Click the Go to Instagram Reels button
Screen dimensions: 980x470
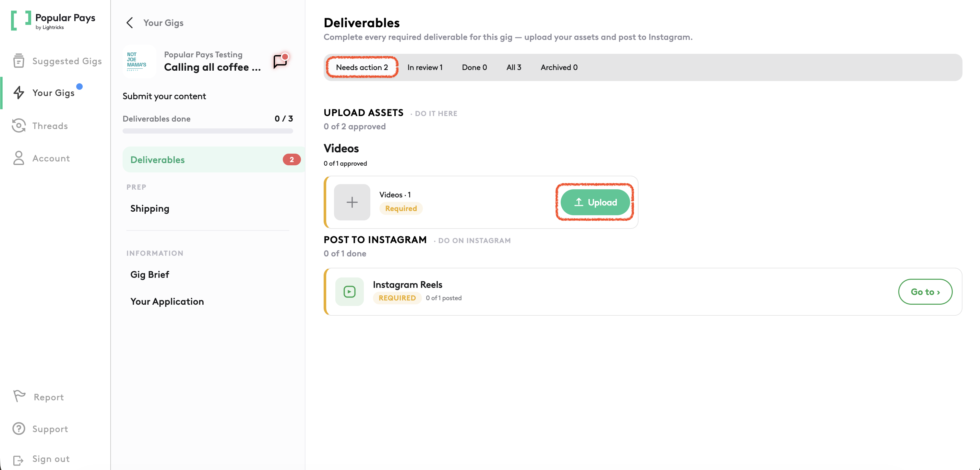(x=925, y=292)
